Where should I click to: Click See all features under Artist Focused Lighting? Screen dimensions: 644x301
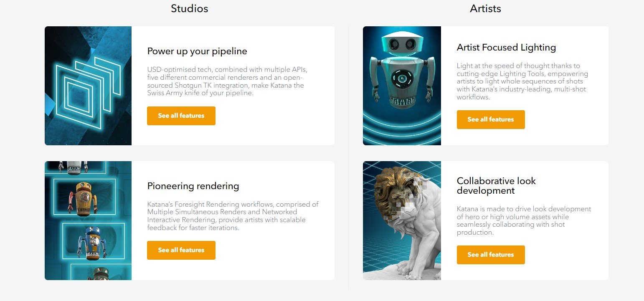point(491,119)
